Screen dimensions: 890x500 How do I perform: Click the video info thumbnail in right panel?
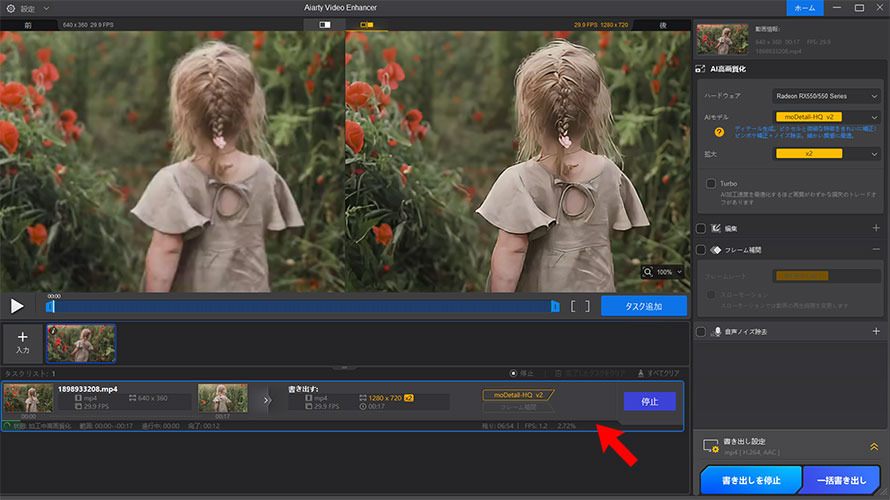click(723, 39)
